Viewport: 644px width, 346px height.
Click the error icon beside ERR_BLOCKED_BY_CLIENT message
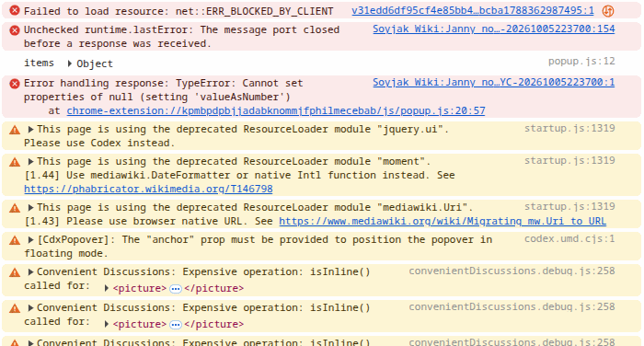pyautogui.click(x=15, y=11)
